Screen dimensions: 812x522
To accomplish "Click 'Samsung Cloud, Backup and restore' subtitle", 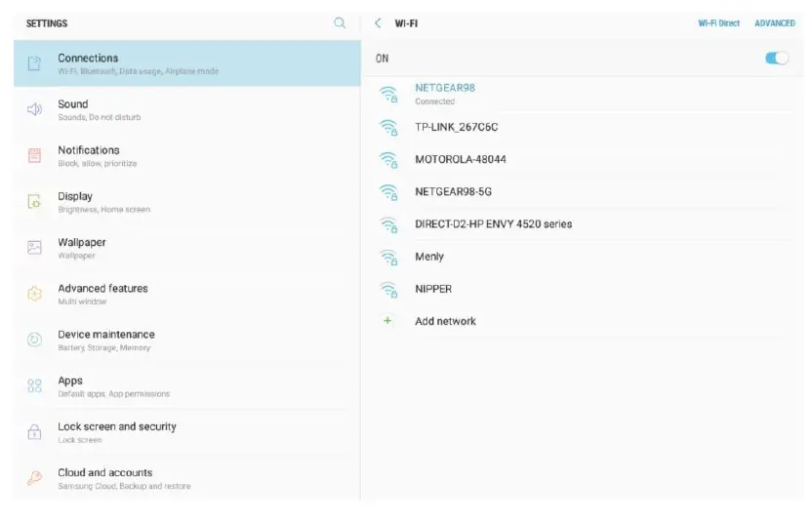I will pyautogui.click(x=124, y=486).
